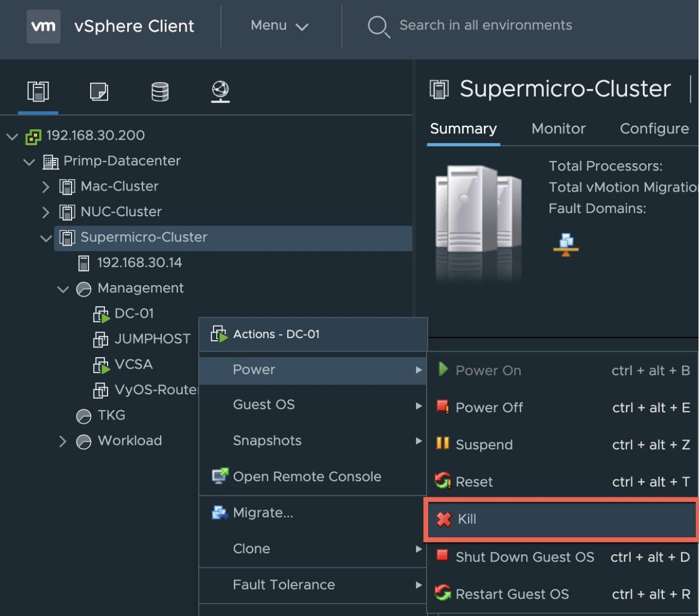Expand the Workload resource pool
Image resolution: width=699 pixels, height=616 pixels.
[63, 441]
